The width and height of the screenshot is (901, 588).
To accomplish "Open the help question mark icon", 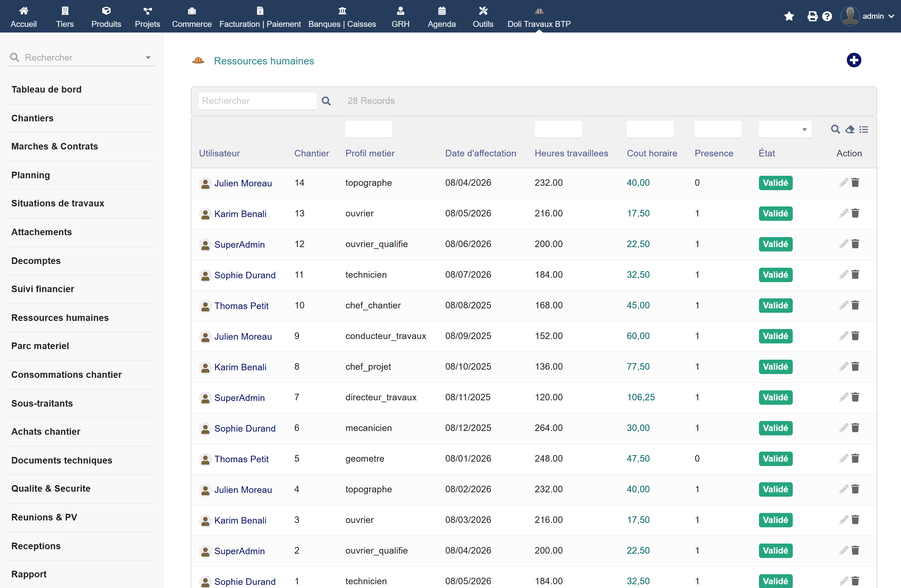I will tap(827, 16).
